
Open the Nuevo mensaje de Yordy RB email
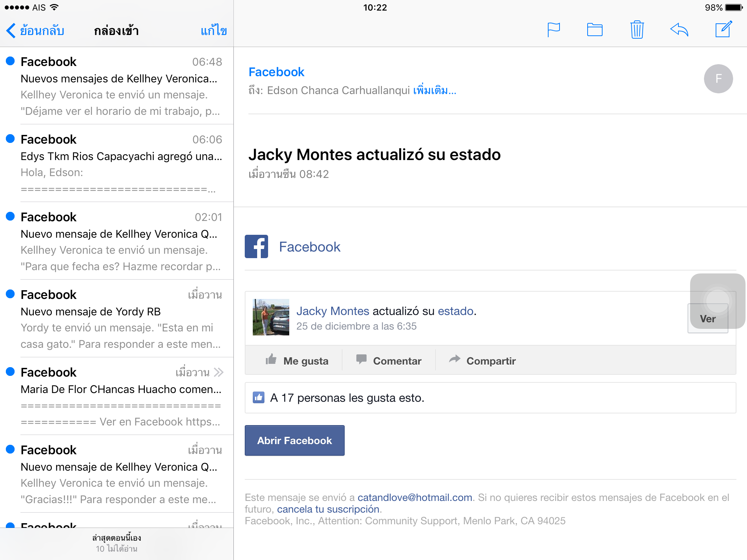pyautogui.click(x=117, y=319)
